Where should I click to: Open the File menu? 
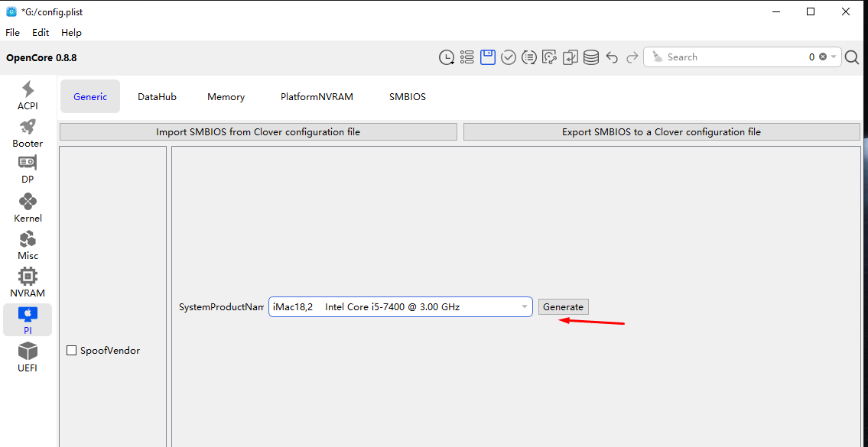pos(13,33)
